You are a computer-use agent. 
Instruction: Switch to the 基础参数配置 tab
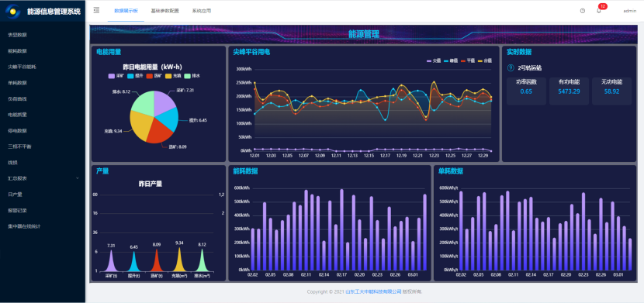pyautogui.click(x=164, y=11)
